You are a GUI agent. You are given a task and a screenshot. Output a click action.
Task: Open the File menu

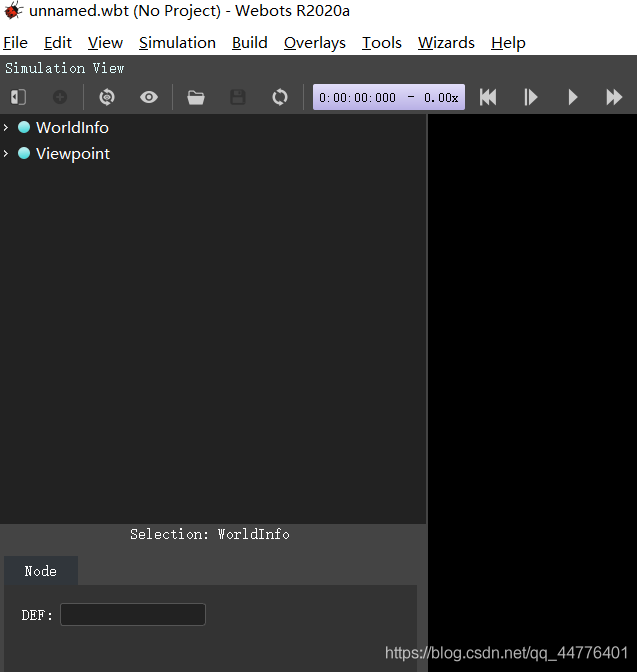pyautogui.click(x=15, y=43)
